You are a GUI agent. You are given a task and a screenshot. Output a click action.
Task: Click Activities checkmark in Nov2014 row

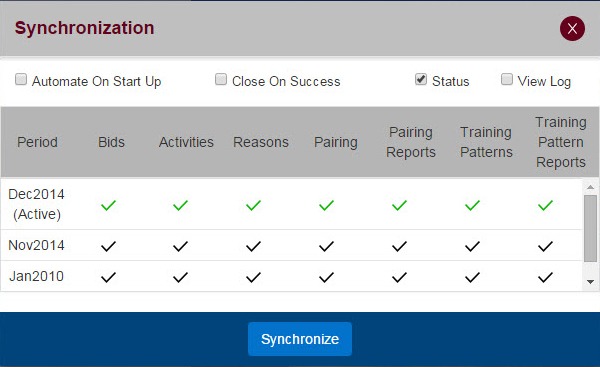180,246
